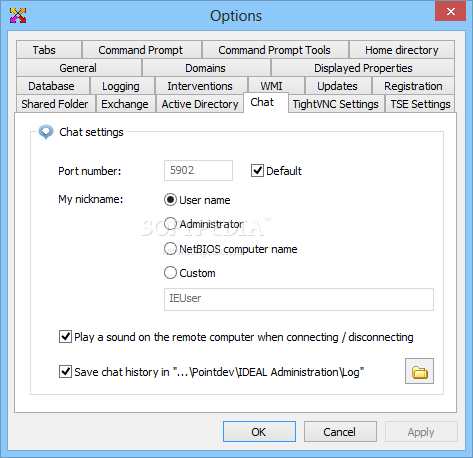The height and width of the screenshot is (458, 473).
Task: Open the WMI tab
Action: 276,86
